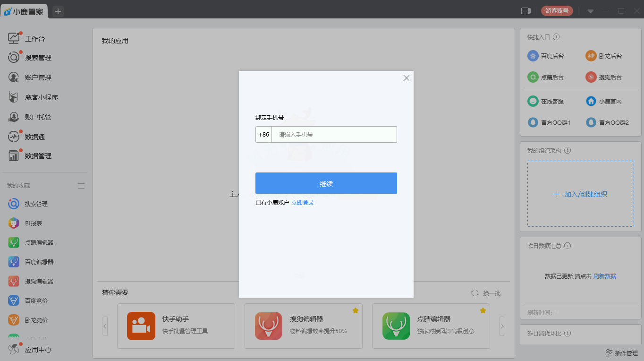Click the screen icon beside 游客账号
Viewport: 644px width, 361px height.
pyautogui.click(x=526, y=11)
